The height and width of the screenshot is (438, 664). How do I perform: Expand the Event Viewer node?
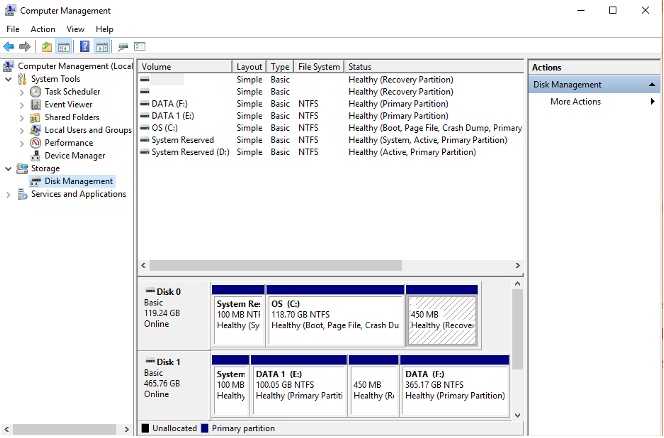(22, 105)
